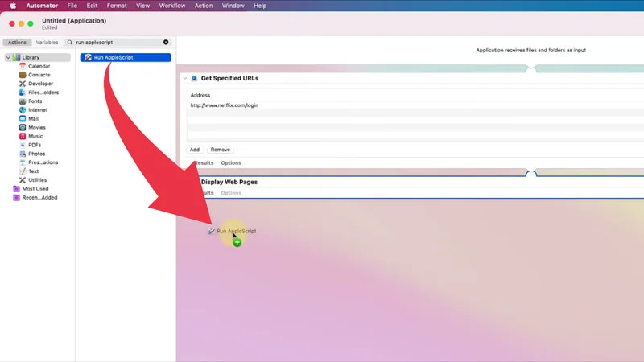This screenshot has height=362, width=644.
Task: Select Run AppleScript in search results
Action: tap(125, 58)
